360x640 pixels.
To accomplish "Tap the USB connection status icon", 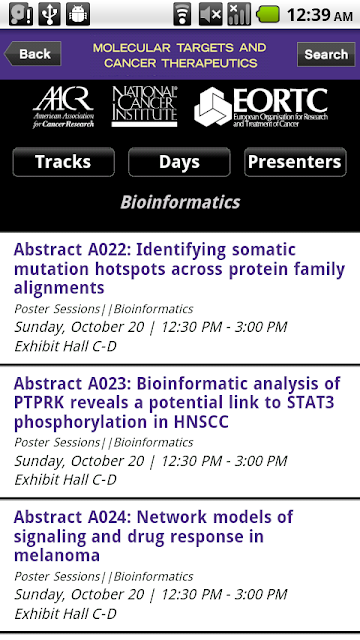I will point(50,14).
